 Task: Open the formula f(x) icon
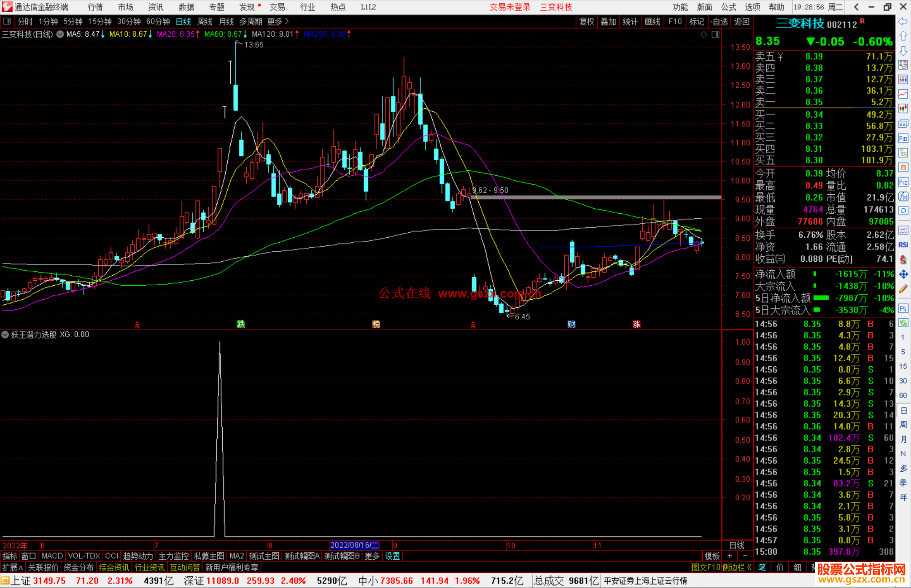pyautogui.click(x=903, y=196)
